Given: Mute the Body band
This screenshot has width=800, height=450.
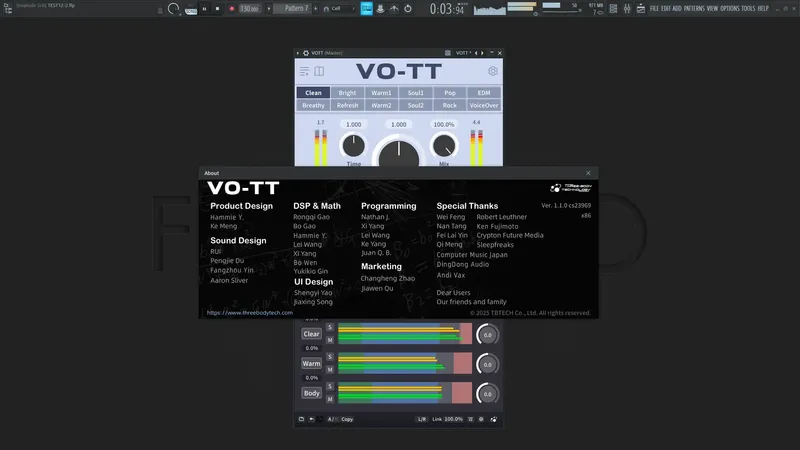Looking at the screenshot, I should tap(330, 399).
